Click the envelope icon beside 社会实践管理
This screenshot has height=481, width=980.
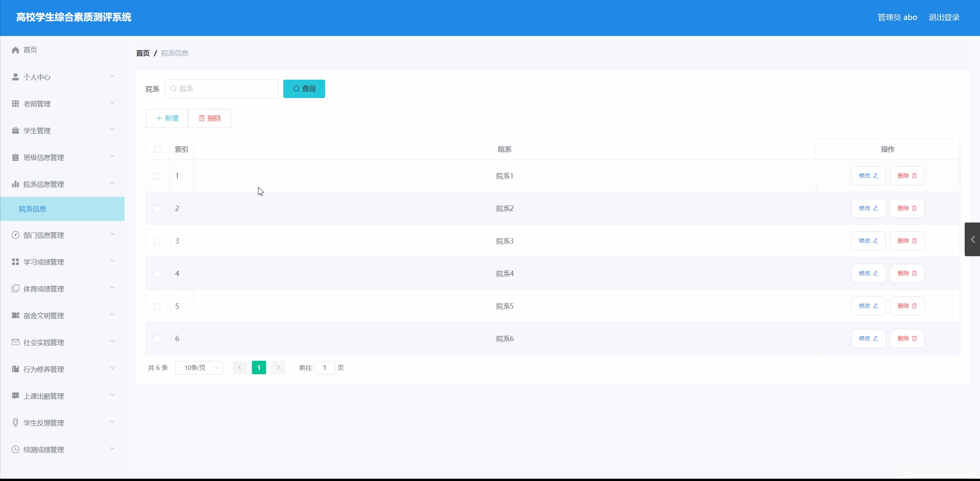pos(15,342)
